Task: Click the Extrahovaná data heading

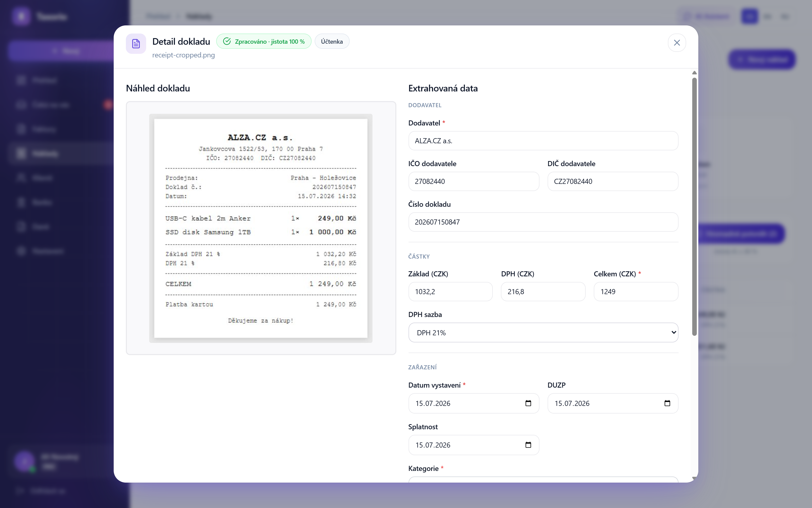Action: (443, 88)
